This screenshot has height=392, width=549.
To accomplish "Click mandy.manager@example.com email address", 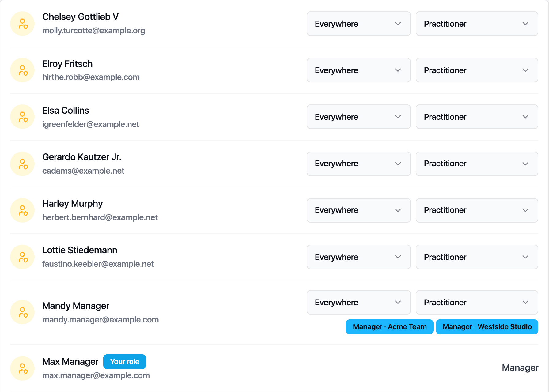I will (x=100, y=320).
